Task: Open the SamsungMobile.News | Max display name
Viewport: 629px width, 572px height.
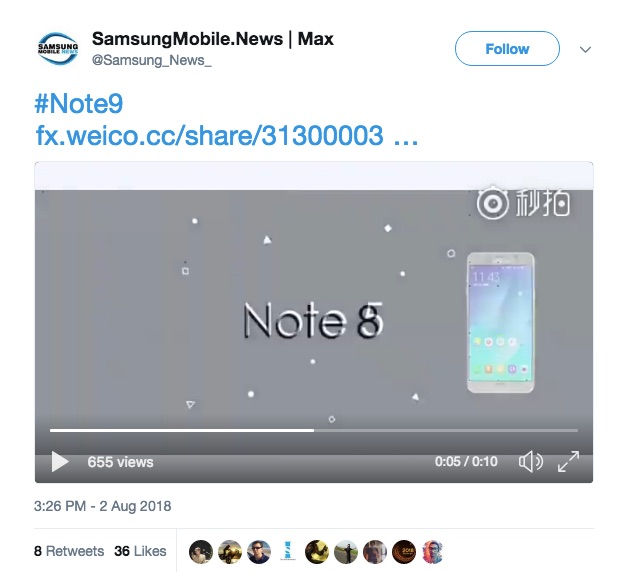Action: (213, 39)
